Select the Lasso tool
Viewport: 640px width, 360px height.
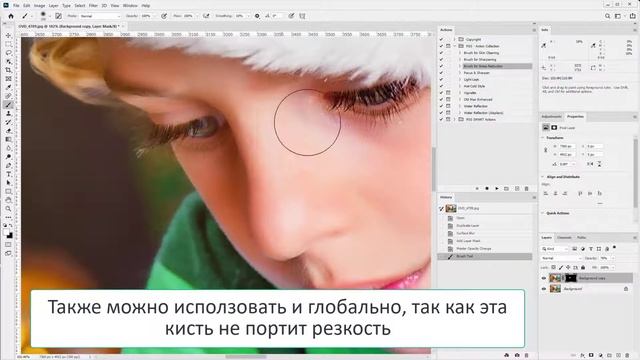9,53
